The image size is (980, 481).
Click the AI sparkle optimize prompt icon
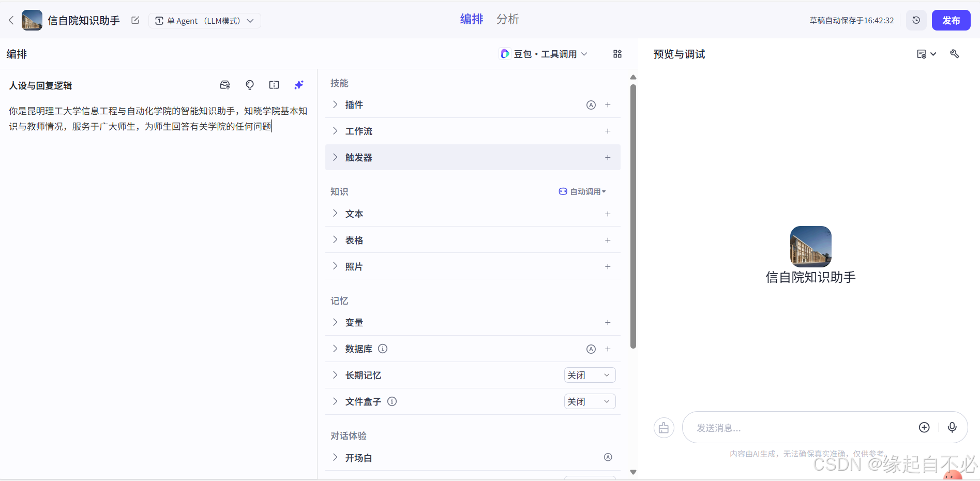click(x=299, y=85)
